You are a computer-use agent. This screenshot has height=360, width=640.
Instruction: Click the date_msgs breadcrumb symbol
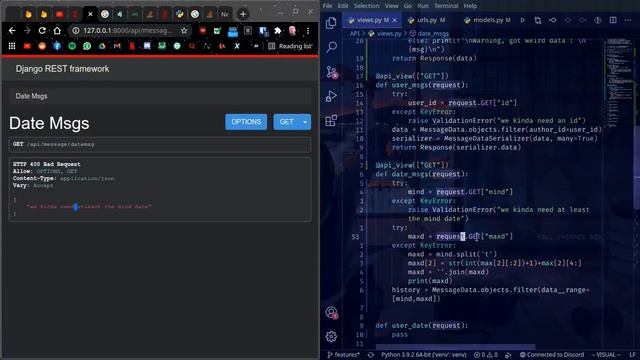point(433,33)
